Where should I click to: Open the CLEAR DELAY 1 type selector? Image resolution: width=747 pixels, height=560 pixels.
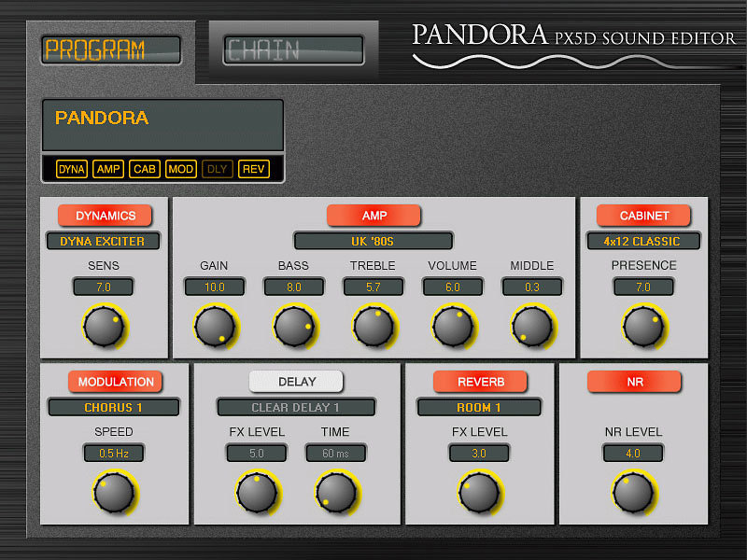(296, 407)
